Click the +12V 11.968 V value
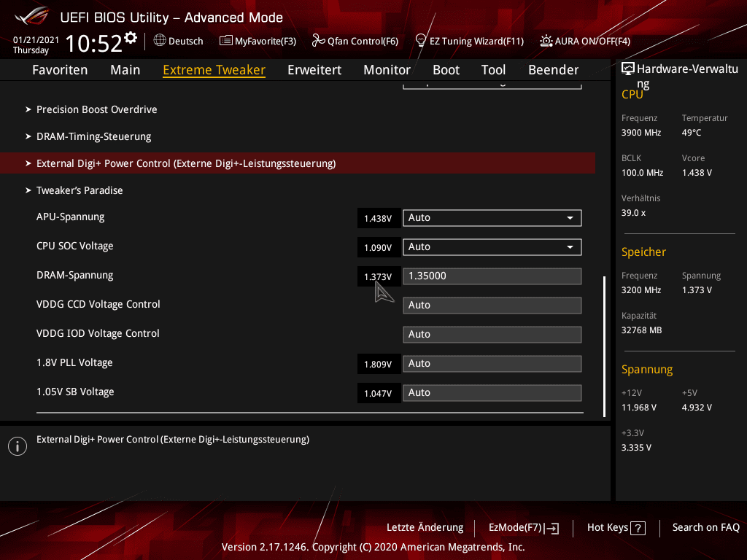This screenshot has width=747, height=560. (x=639, y=408)
